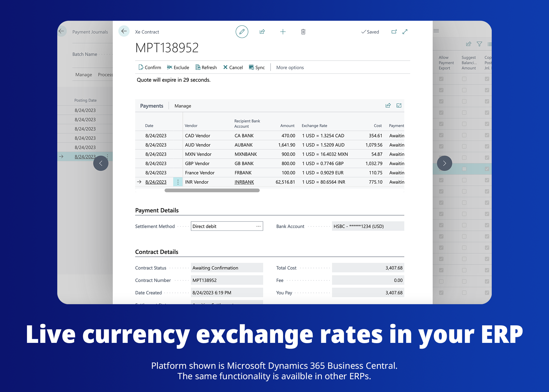Uncheck Allow Payment Export in the highlighted row
The image size is (549, 392).
tap(441, 169)
